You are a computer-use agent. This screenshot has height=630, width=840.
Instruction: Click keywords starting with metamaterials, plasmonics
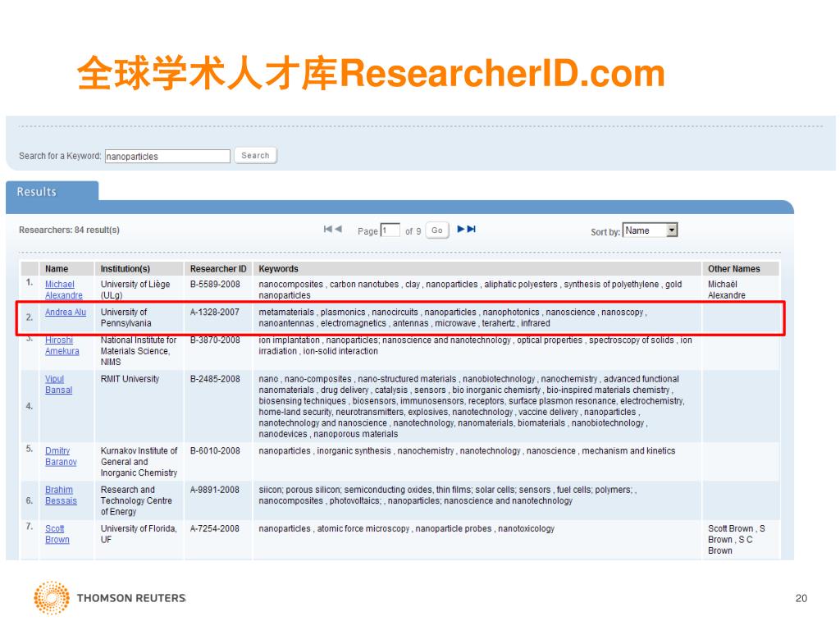[453, 317]
